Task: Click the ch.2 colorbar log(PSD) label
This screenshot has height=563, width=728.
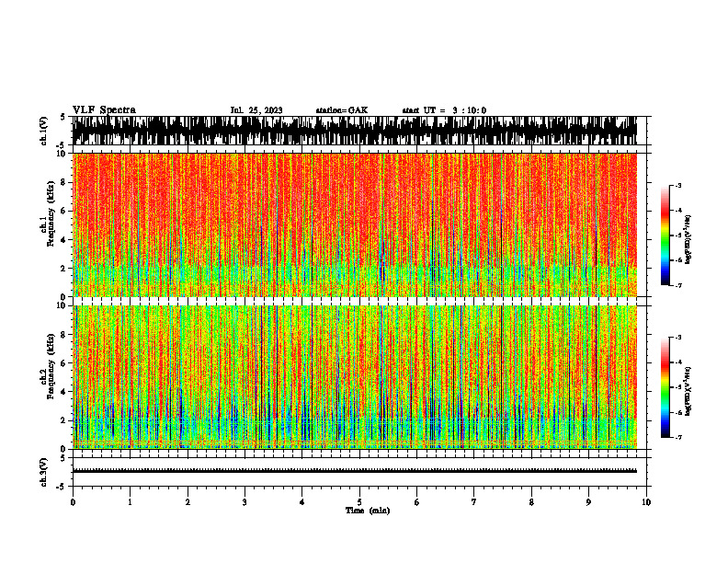Action: click(x=688, y=391)
